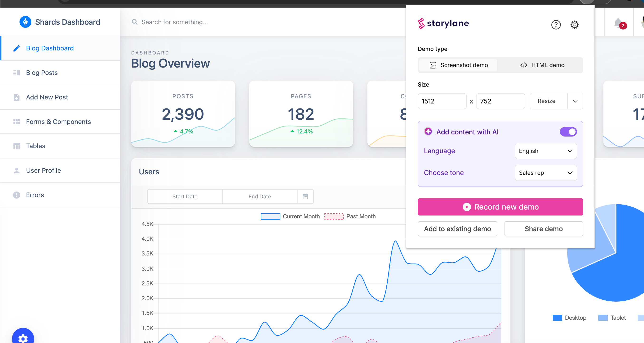The width and height of the screenshot is (644, 343).
Task: Open Storylane settings gear icon
Action: (x=574, y=24)
